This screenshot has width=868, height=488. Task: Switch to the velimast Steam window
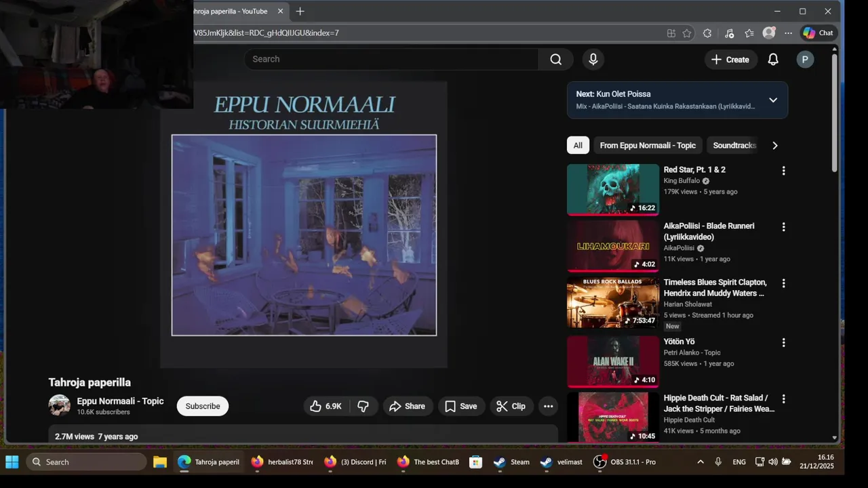tap(561, 462)
